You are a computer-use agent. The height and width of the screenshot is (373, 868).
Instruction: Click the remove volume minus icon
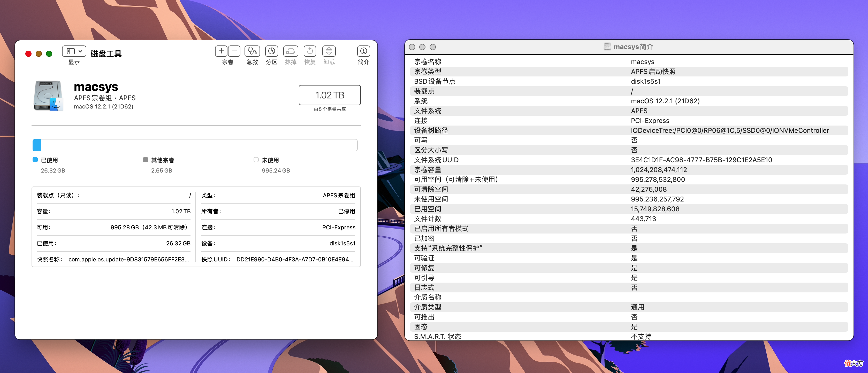234,51
